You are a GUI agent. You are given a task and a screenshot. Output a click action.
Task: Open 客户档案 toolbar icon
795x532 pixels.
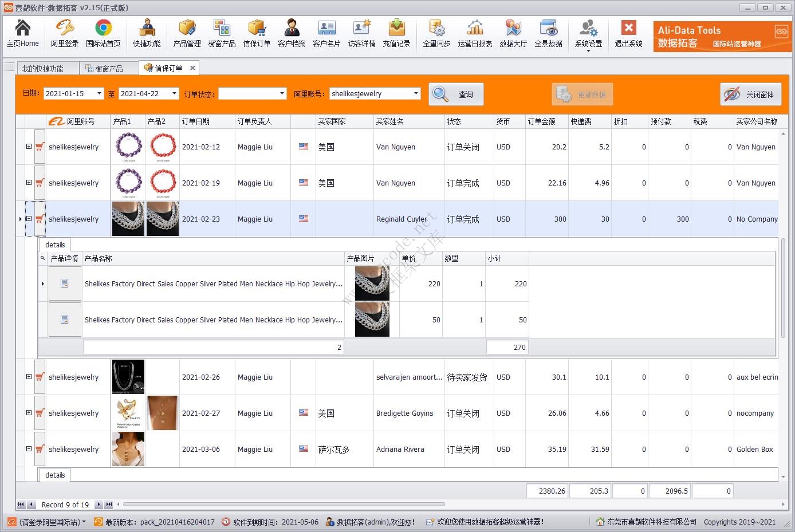pyautogui.click(x=292, y=33)
